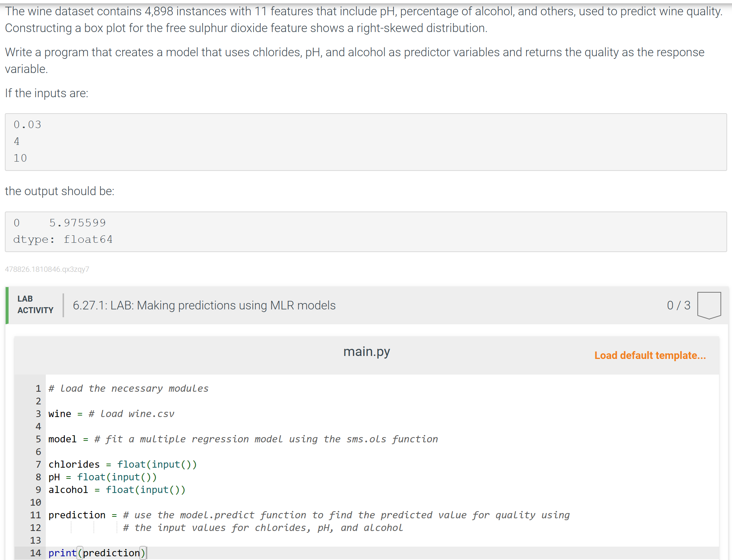Click the activity ID 478826.1810846.qx3zqy7

[x=47, y=269]
